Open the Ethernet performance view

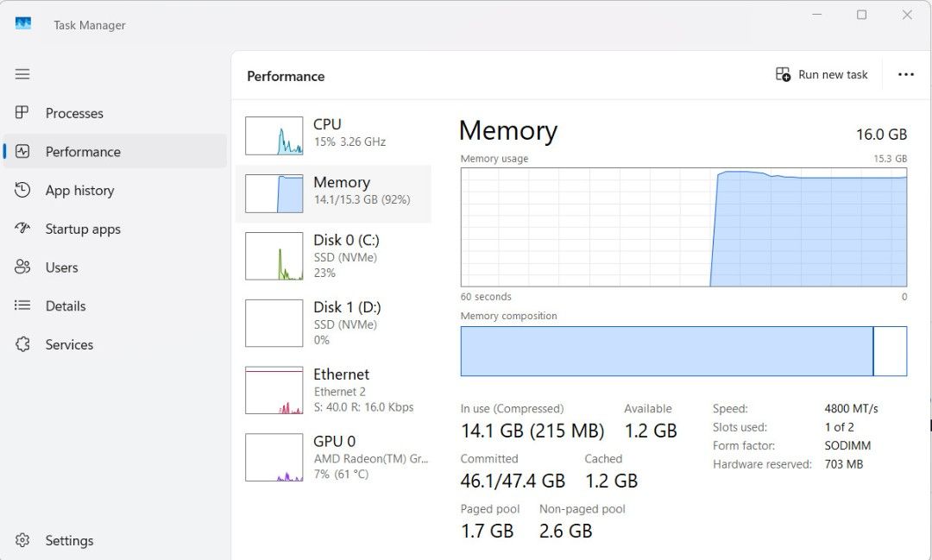coord(333,391)
